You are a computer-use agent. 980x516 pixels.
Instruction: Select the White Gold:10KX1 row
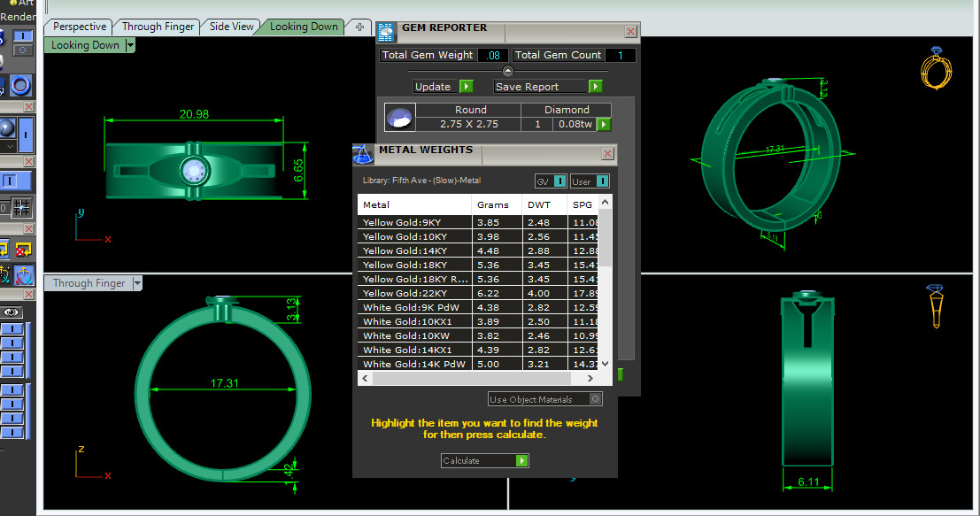(478, 321)
